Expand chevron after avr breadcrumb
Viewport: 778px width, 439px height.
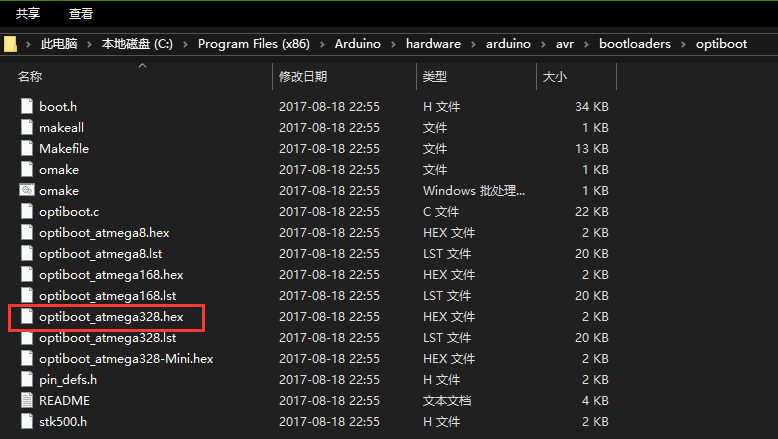click(x=586, y=44)
